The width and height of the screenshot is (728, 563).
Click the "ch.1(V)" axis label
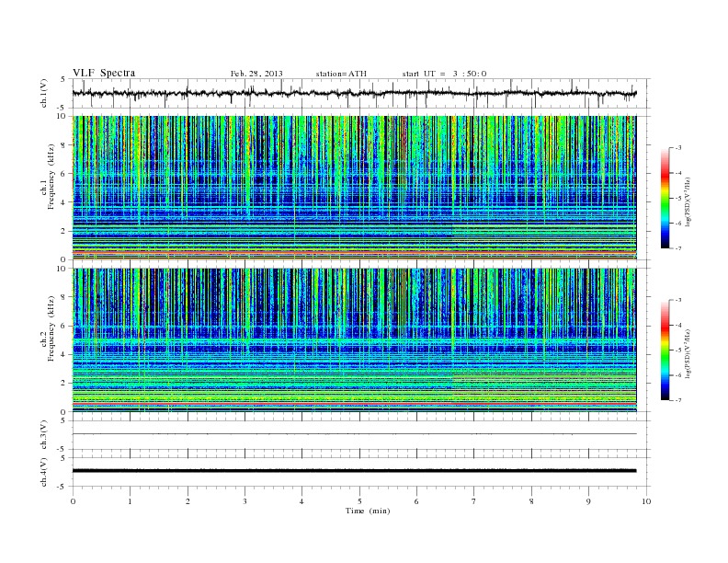pyautogui.click(x=44, y=92)
